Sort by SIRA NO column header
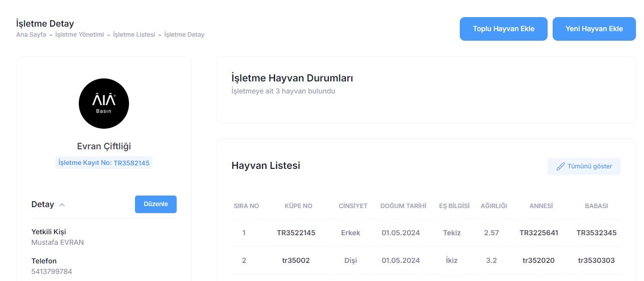 (x=246, y=206)
